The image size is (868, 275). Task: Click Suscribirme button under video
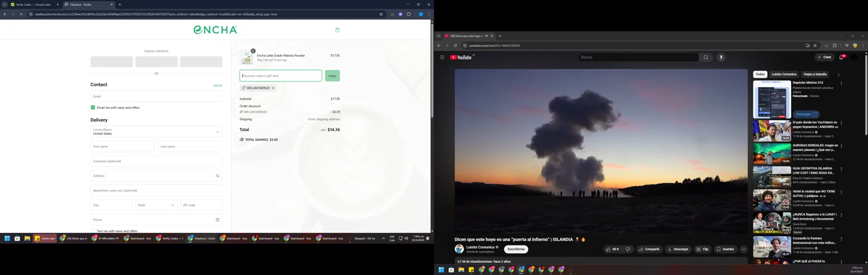click(x=516, y=249)
